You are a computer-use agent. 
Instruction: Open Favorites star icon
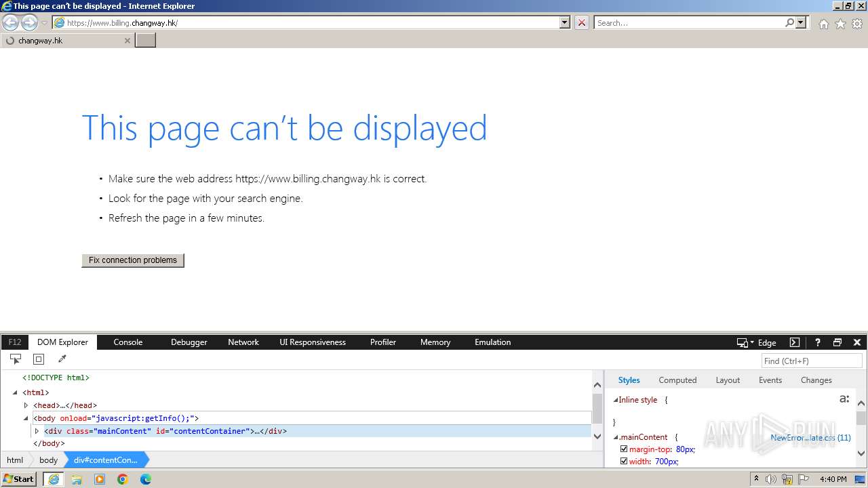(840, 24)
